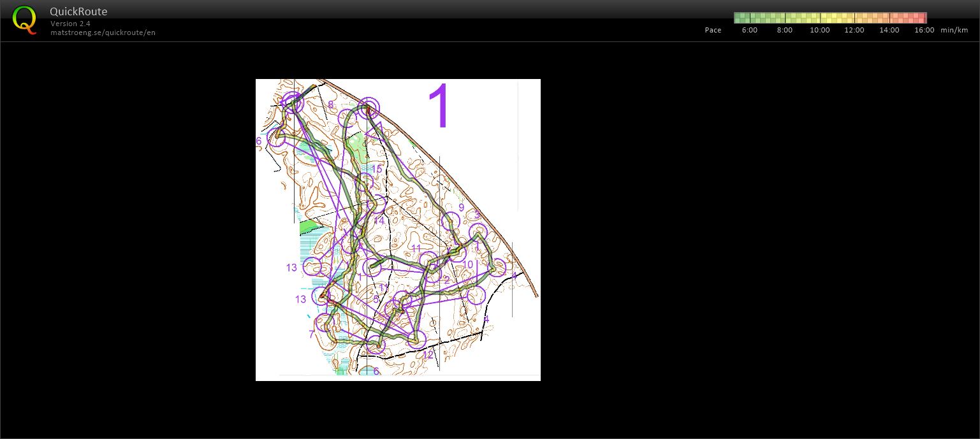Screen dimensions: 980x439
Task: Open the matstroeng.se/quickroute/en link
Action: (x=103, y=32)
